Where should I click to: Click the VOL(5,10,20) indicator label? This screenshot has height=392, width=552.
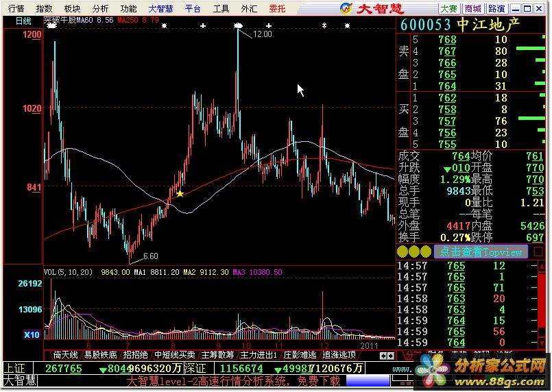coord(68,272)
